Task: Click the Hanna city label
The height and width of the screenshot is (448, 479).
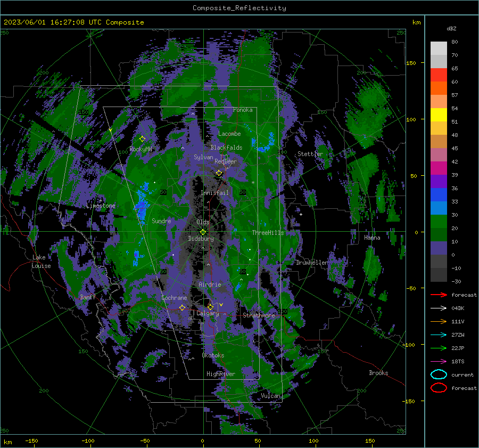Action: pyautogui.click(x=372, y=238)
